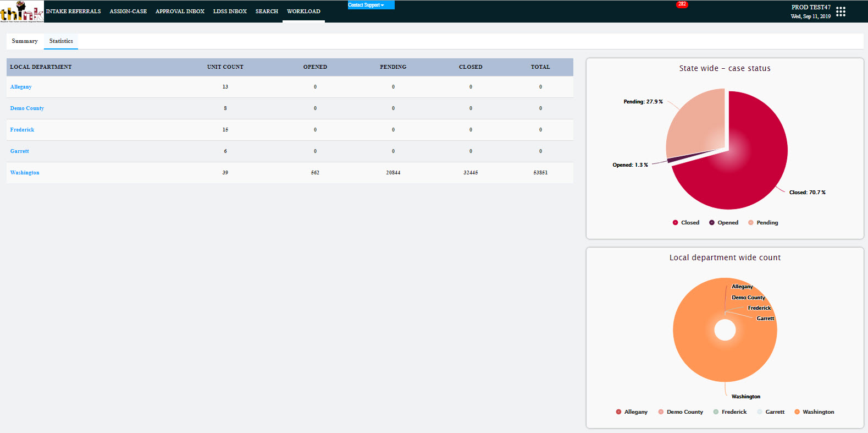Click the red 282 notification badge
Image resolution: width=868 pixels, height=433 pixels.
click(x=682, y=4)
